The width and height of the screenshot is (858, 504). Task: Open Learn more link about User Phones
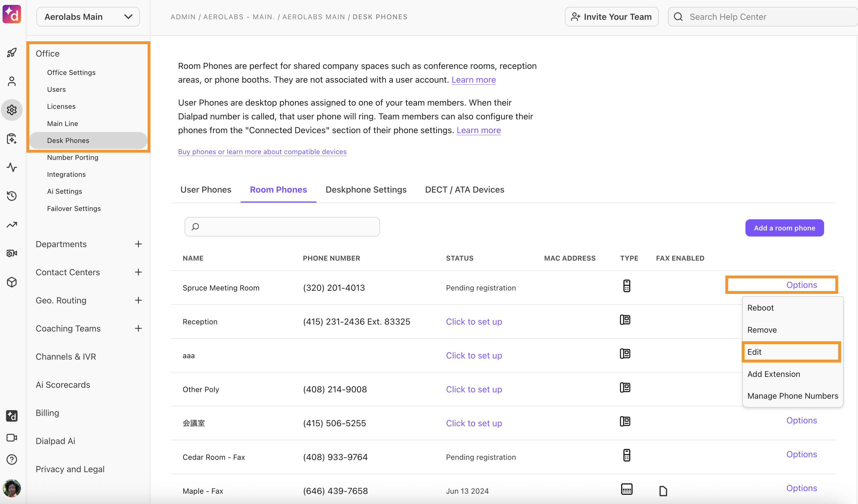pyautogui.click(x=479, y=130)
